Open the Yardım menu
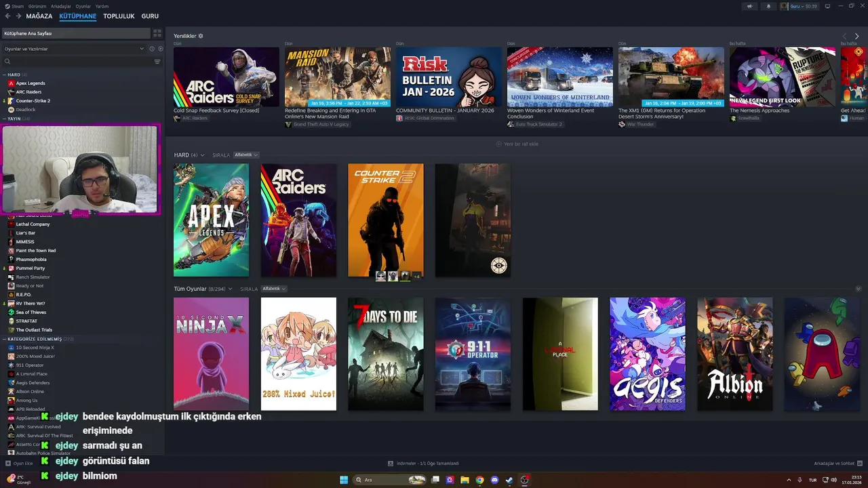Image resolution: width=868 pixels, height=488 pixels. 102,6
